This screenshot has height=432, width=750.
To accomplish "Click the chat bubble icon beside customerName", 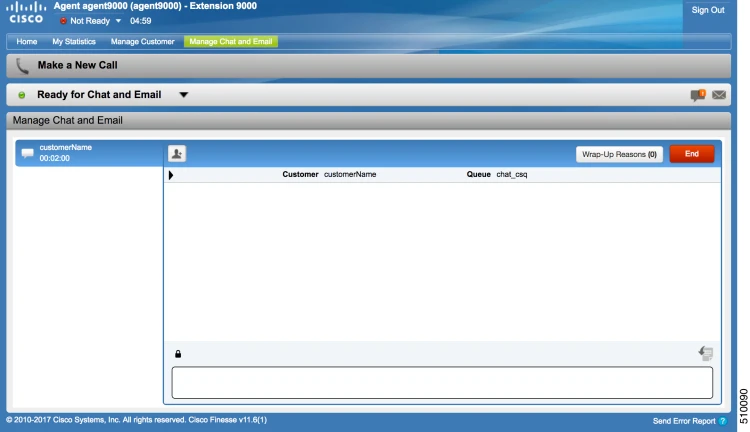I will [x=28, y=153].
